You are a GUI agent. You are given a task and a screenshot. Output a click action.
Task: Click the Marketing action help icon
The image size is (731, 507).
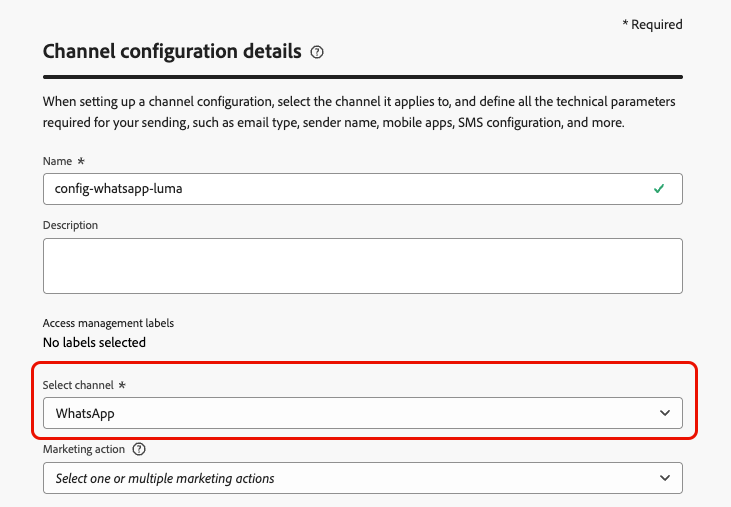(139, 450)
